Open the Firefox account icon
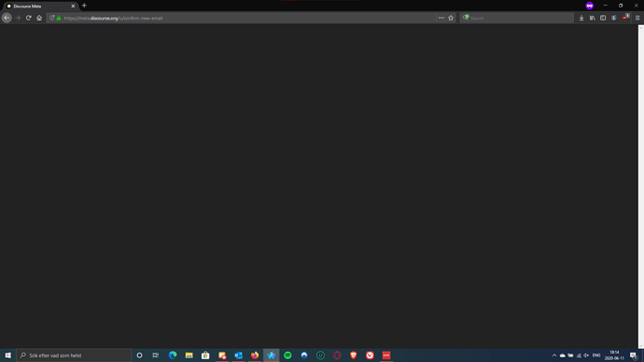The width and height of the screenshot is (644, 362). pyautogui.click(x=613, y=18)
